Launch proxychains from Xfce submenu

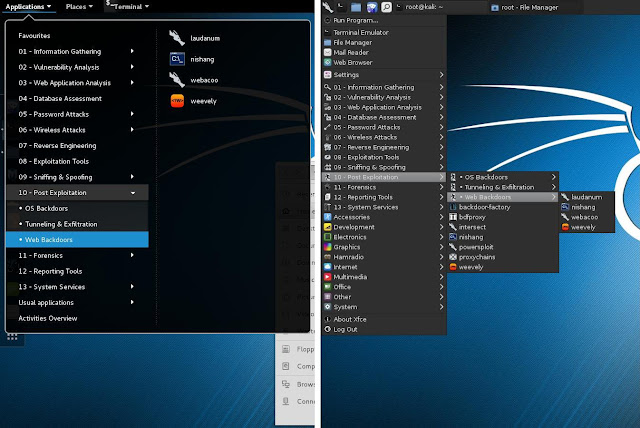click(502, 257)
